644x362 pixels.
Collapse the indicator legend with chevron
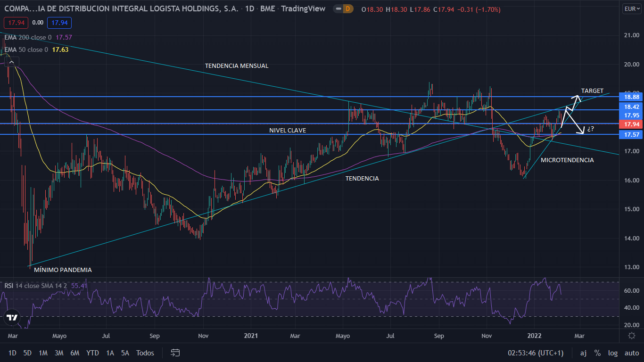[12, 62]
